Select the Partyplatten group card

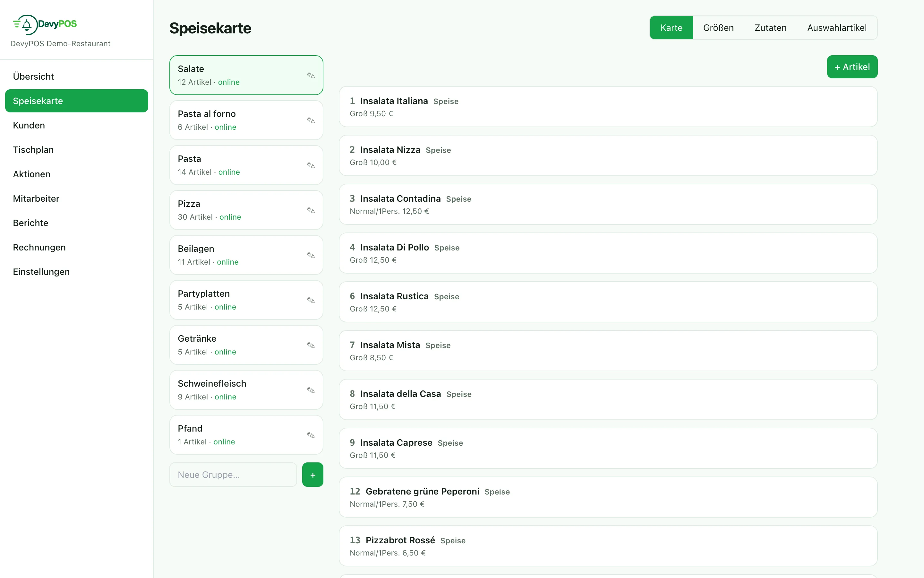246,300
